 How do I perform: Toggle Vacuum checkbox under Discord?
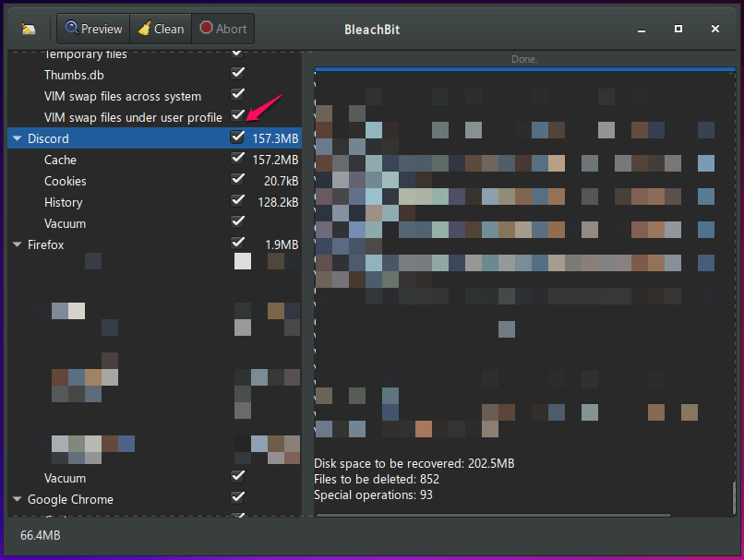238,221
